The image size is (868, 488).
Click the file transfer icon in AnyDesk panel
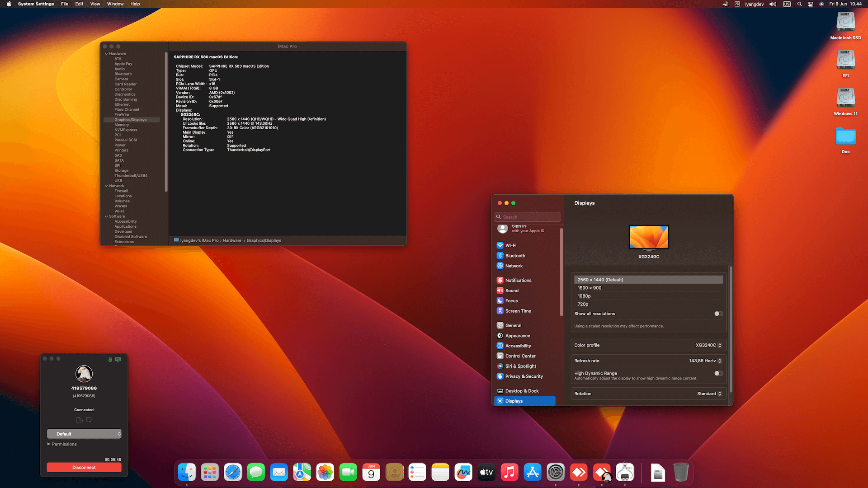tap(80, 420)
